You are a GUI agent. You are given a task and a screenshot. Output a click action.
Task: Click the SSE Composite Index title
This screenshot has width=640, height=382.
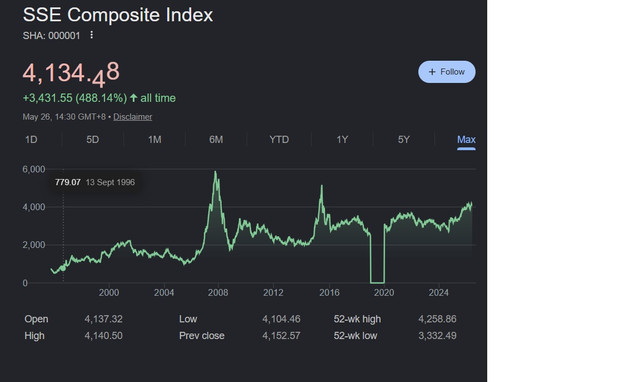coord(118,15)
